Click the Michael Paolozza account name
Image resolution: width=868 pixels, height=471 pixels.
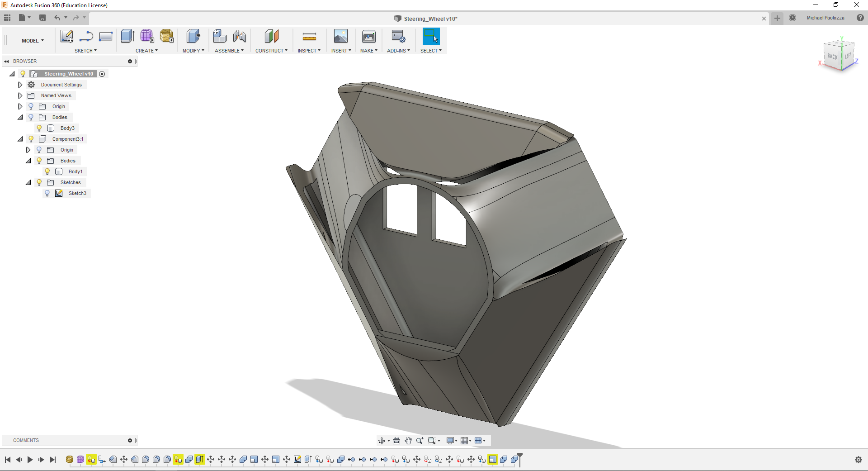tap(826, 18)
